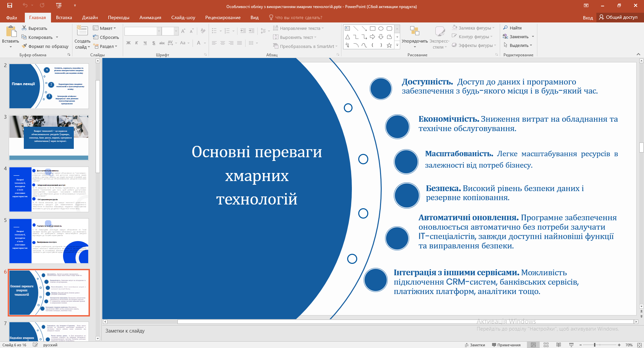Click the Save icon in quick access toolbar
The height and width of the screenshot is (348, 644).
coord(9,5)
